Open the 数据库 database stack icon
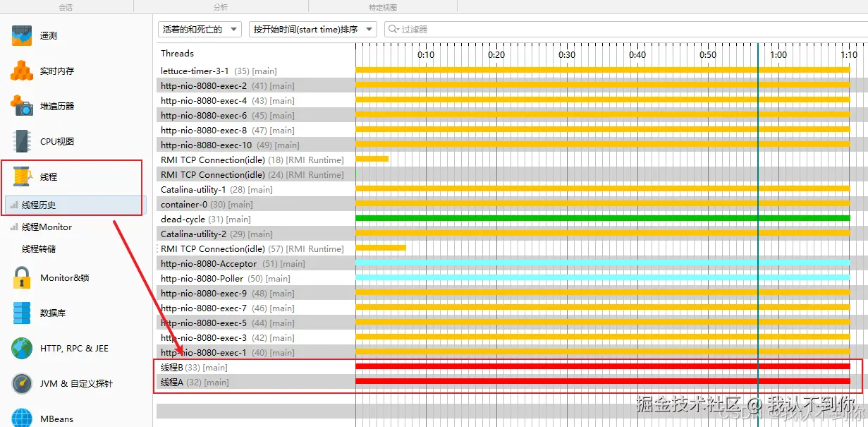 22,313
